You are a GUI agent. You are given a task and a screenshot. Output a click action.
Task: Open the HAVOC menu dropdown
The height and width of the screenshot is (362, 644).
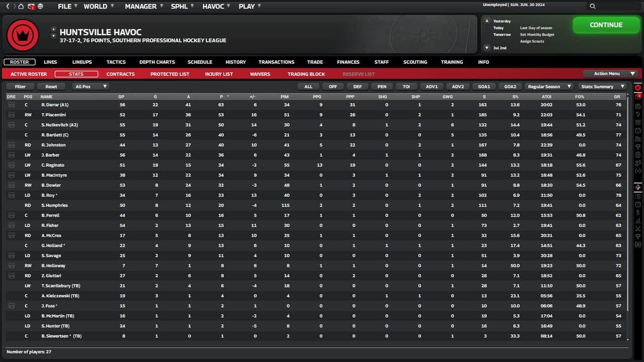tap(217, 7)
